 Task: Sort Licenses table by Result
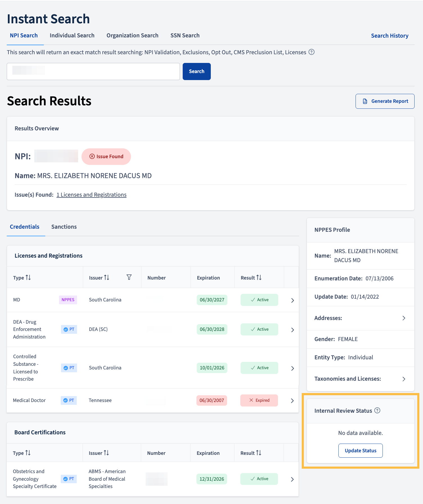259,278
